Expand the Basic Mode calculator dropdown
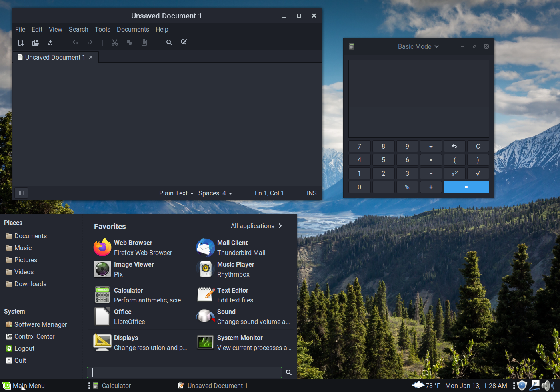 [x=418, y=46]
